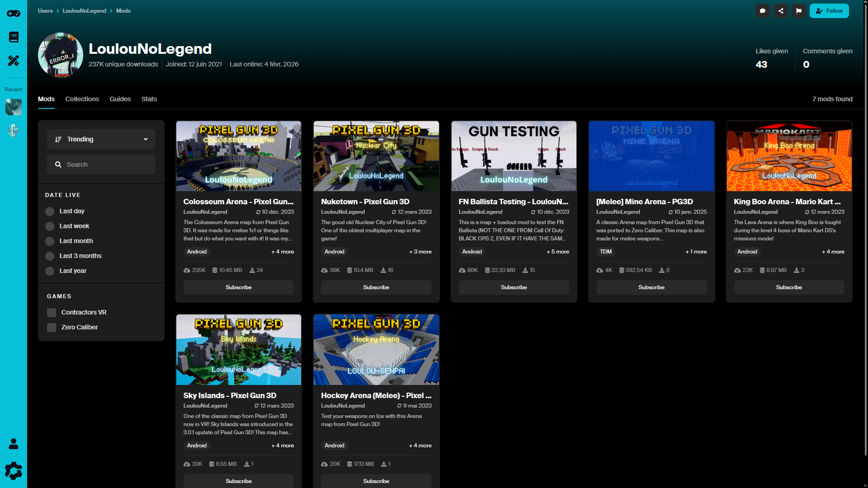Viewport: 868px width, 488px height.
Task: Click the report flag icon button
Action: (799, 11)
